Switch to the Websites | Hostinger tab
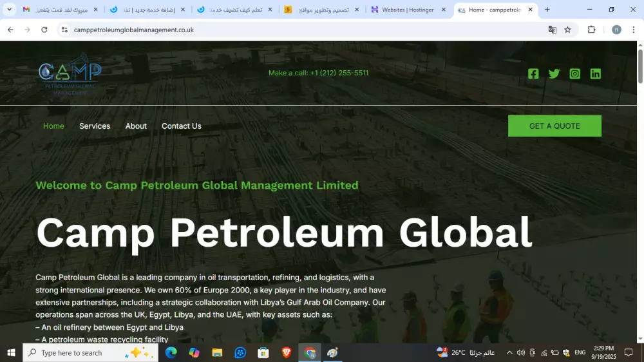The width and height of the screenshot is (644, 362). tap(409, 10)
